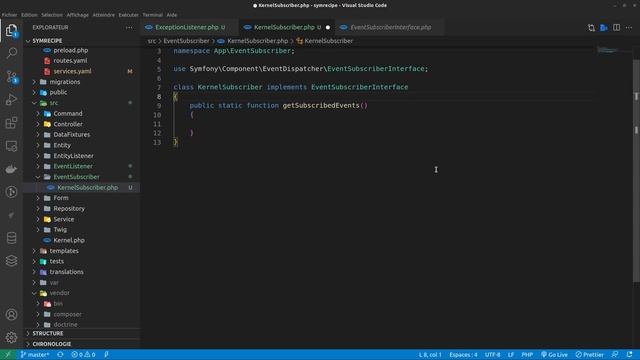640x360 pixels.
Task: Open services.yaml in the explorer
Action: click(x=82, y=71)
